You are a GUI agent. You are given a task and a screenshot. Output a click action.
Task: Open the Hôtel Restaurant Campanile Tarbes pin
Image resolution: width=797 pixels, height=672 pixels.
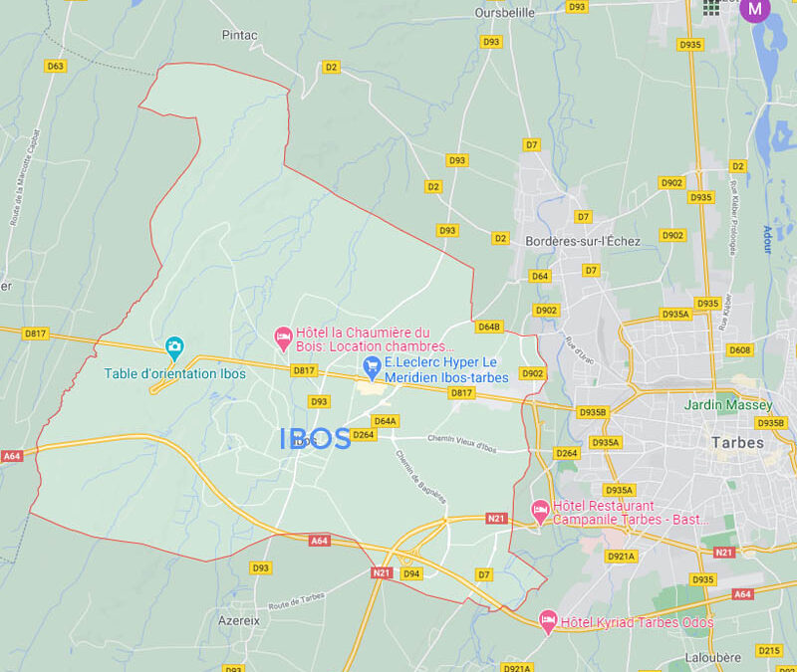(540, 512)
